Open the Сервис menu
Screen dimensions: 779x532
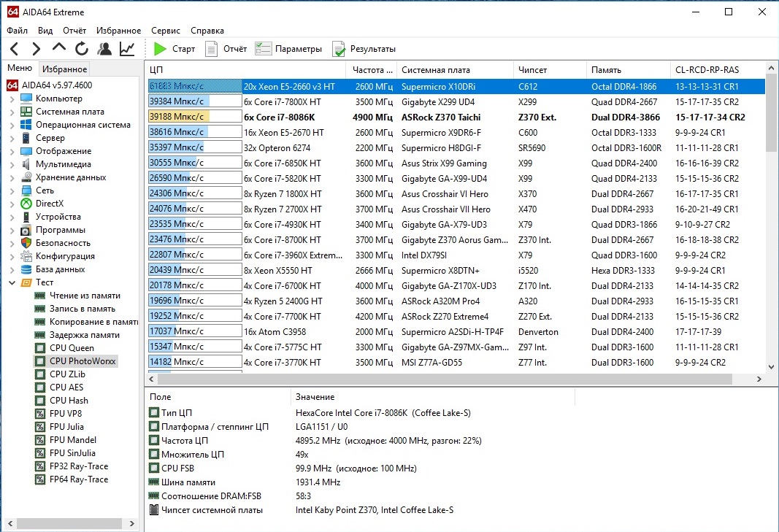coord(166,31)
